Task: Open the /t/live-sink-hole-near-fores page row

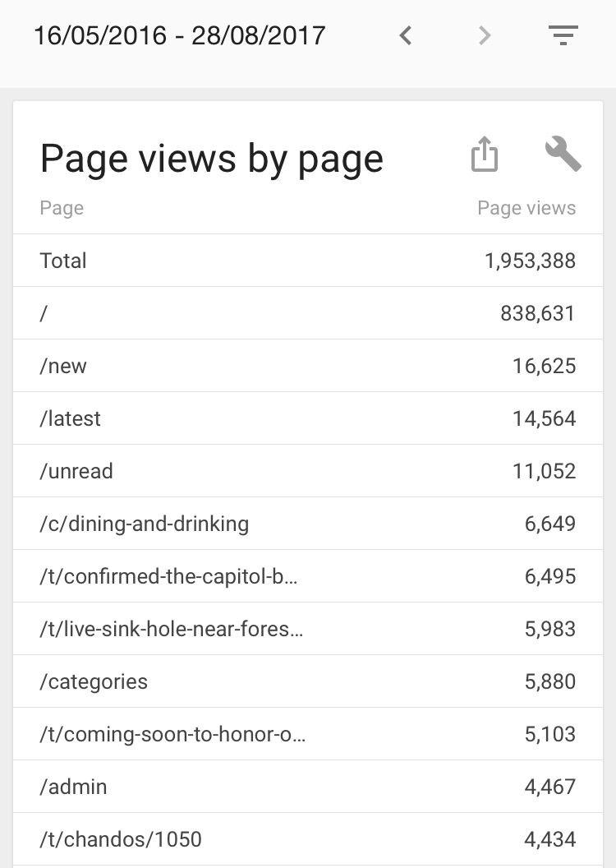Action: tap(307, 629)
